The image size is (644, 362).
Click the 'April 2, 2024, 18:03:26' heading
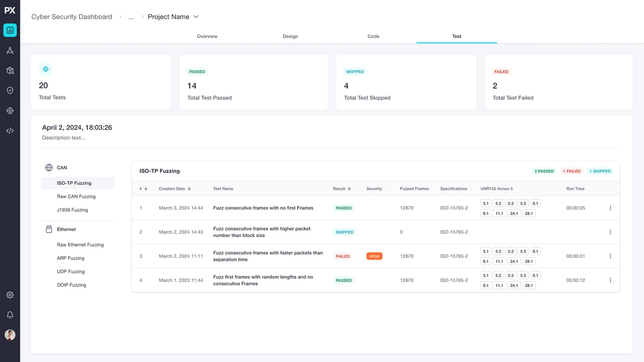tap(77, 127)
